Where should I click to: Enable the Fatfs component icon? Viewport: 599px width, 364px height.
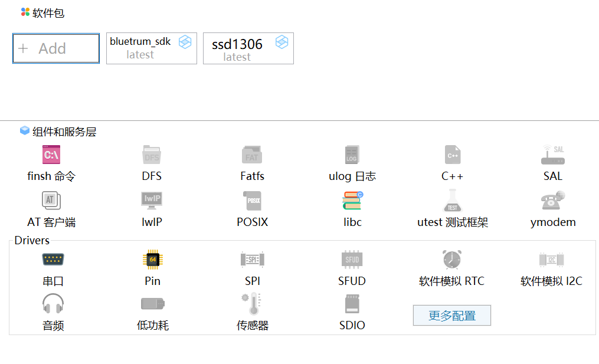[x=252, y=155]
